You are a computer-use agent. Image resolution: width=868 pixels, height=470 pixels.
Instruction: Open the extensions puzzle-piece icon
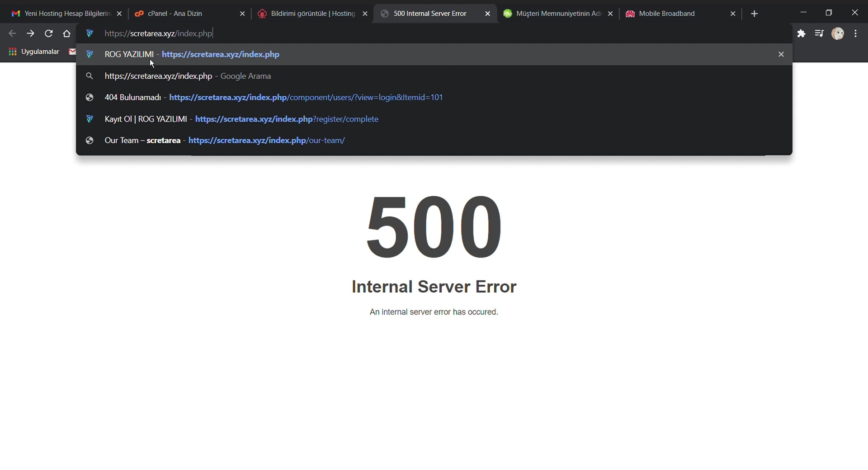tap(802, 33)
